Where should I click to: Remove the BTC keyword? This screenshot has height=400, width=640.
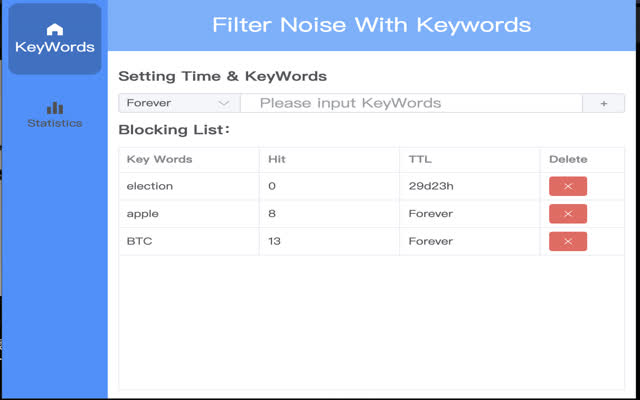(567, 241)
